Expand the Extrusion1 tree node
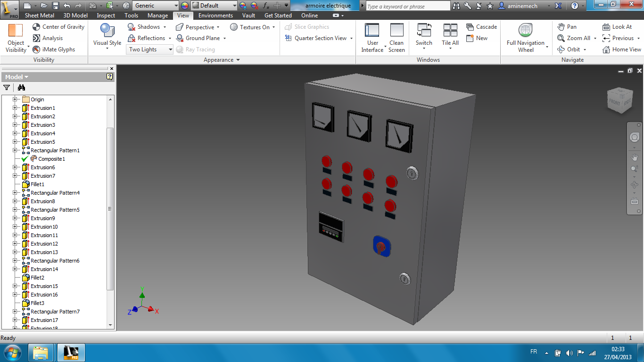644x362 pixels. click(x=15, y=108)
